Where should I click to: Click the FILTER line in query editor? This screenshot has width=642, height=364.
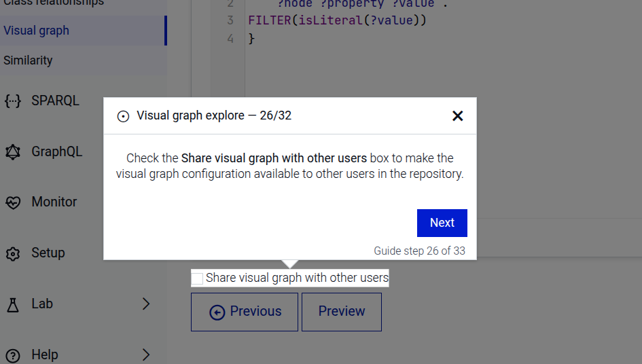337,20
